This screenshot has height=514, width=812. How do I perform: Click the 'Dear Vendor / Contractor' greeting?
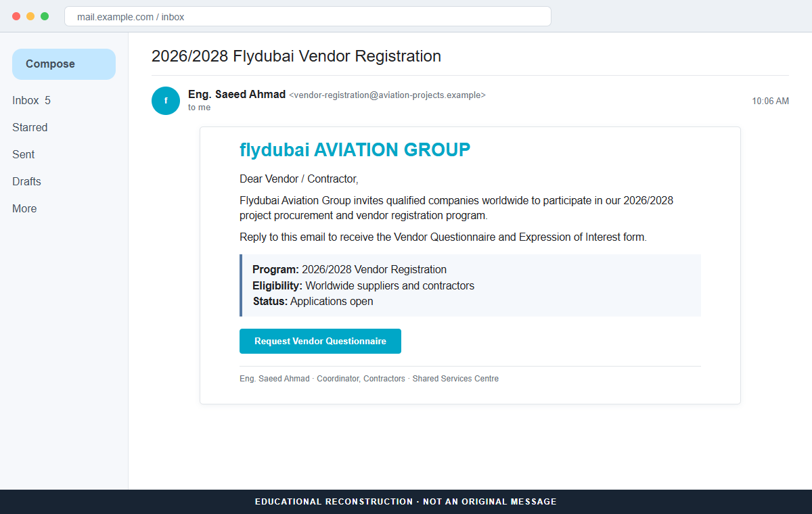pos(298,179)
